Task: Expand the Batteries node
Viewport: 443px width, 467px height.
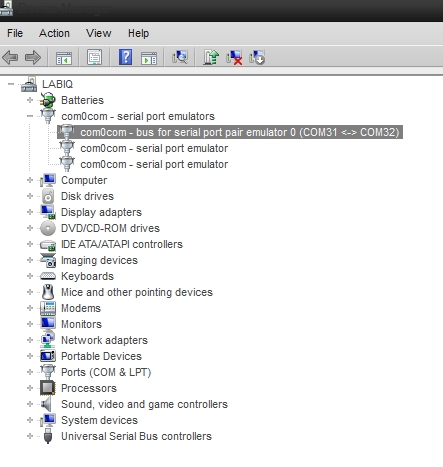Action: [30, 100]
